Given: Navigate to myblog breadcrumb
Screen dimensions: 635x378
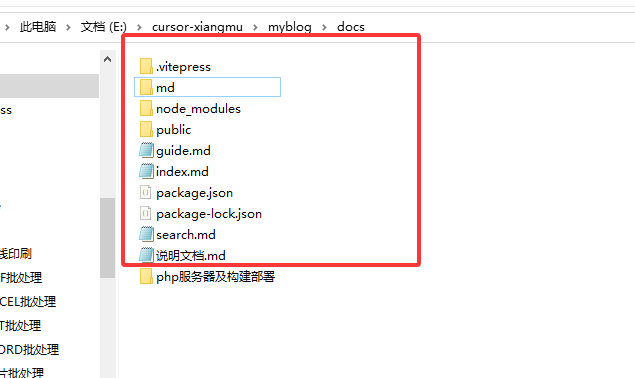Looking at the screenshot, I should pyautogui.click(x=290, y=27).
